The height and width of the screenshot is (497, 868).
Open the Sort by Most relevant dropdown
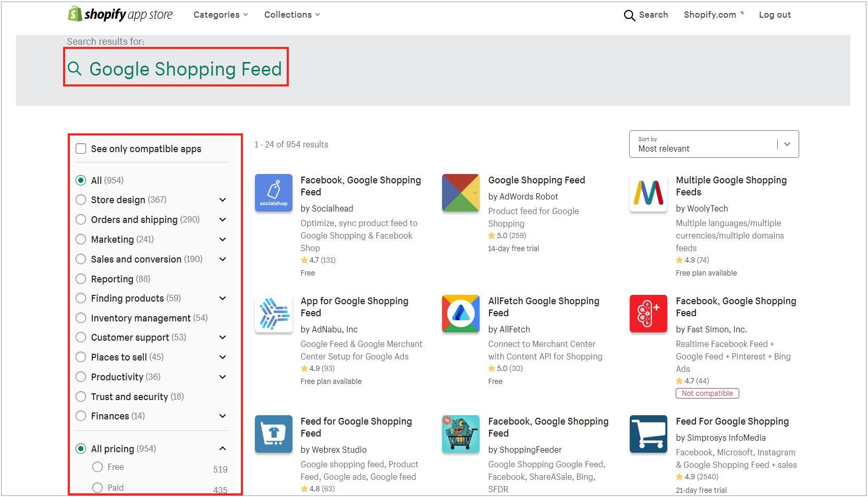point(714,144)
